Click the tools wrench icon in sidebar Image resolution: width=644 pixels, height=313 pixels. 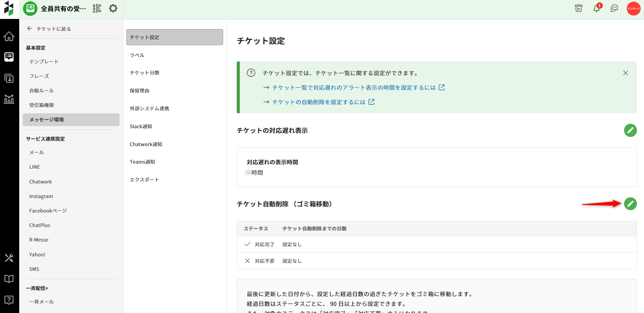pos(9,258)
